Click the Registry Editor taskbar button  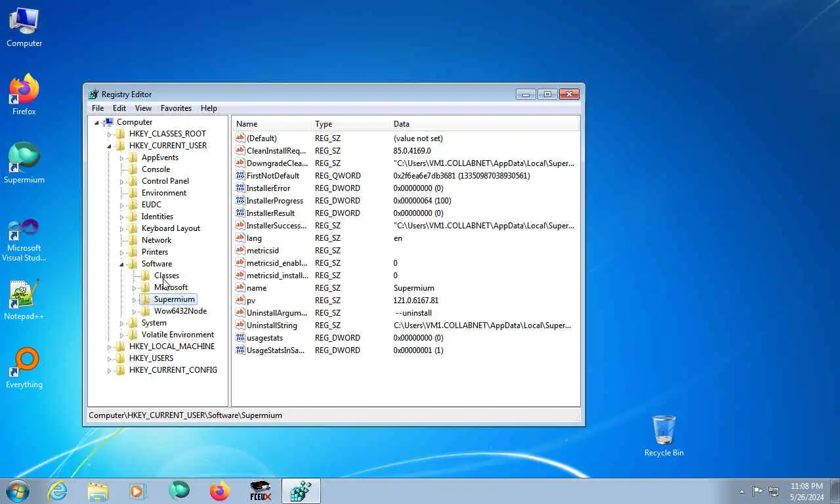coord(301,491)
